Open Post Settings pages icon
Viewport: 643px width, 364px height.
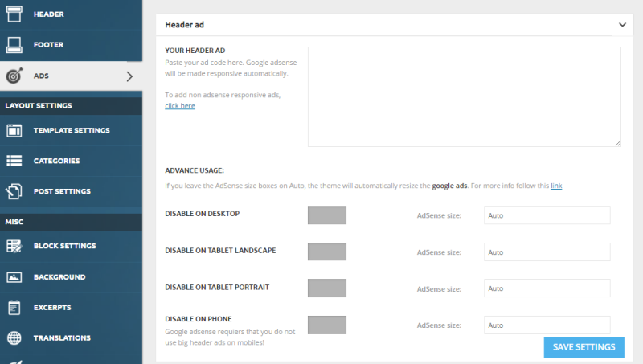pyautogui.click(x=14, y=191)
